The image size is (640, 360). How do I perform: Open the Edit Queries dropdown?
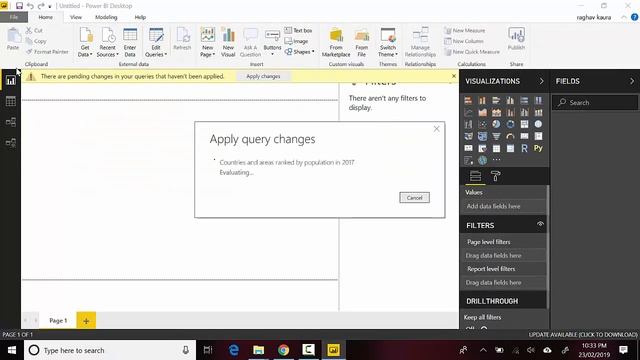click(156, 42)
